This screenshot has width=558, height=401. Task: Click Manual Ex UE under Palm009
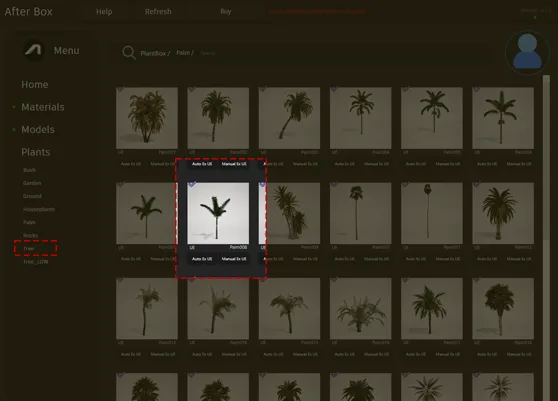click(305, 259)
